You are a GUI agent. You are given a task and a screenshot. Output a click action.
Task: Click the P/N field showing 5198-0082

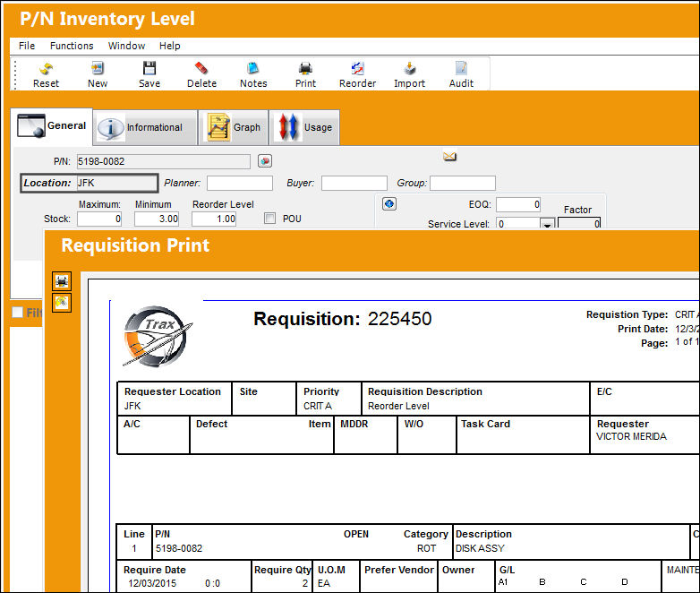coord(164,161)
